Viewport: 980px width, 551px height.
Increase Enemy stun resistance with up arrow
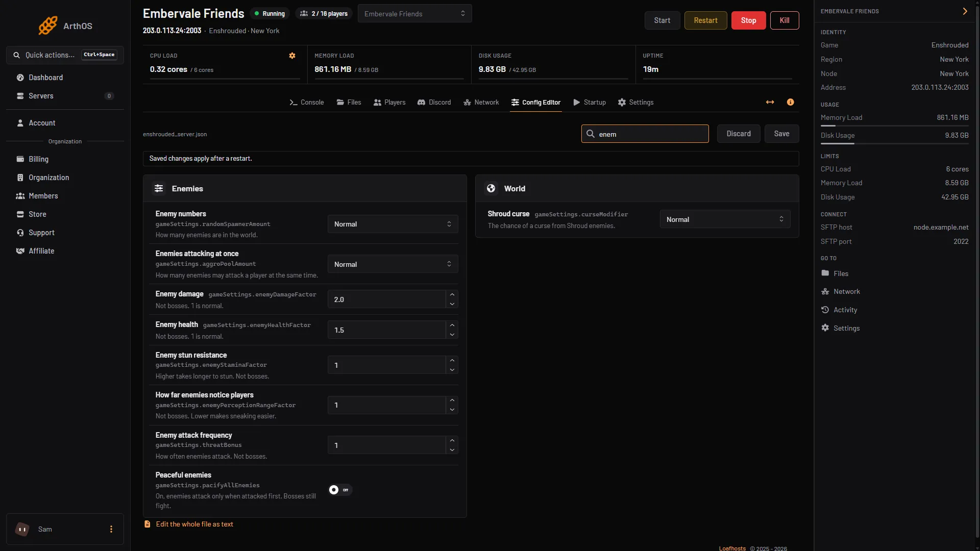(x=452, y=361)
